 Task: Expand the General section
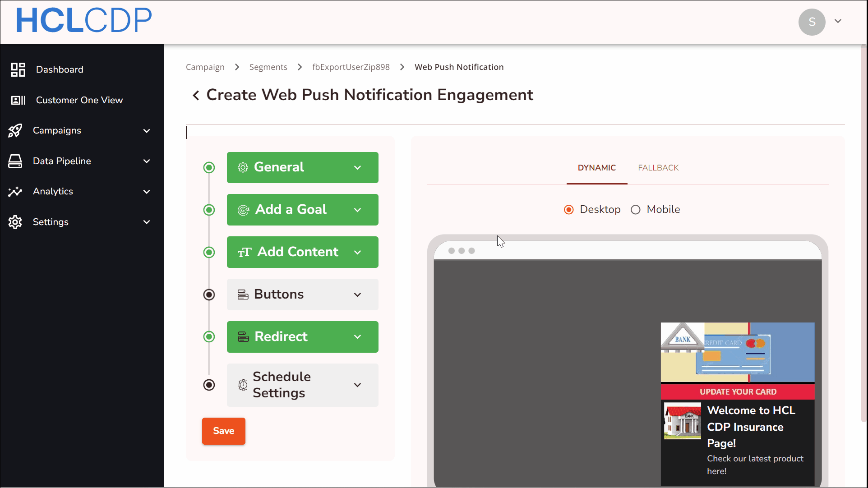(302, 167)
